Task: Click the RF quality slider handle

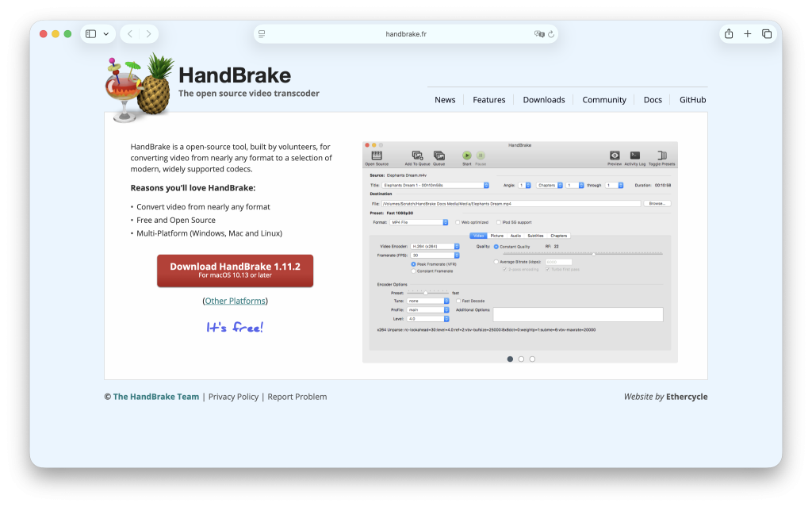Action: coord(594,254)
